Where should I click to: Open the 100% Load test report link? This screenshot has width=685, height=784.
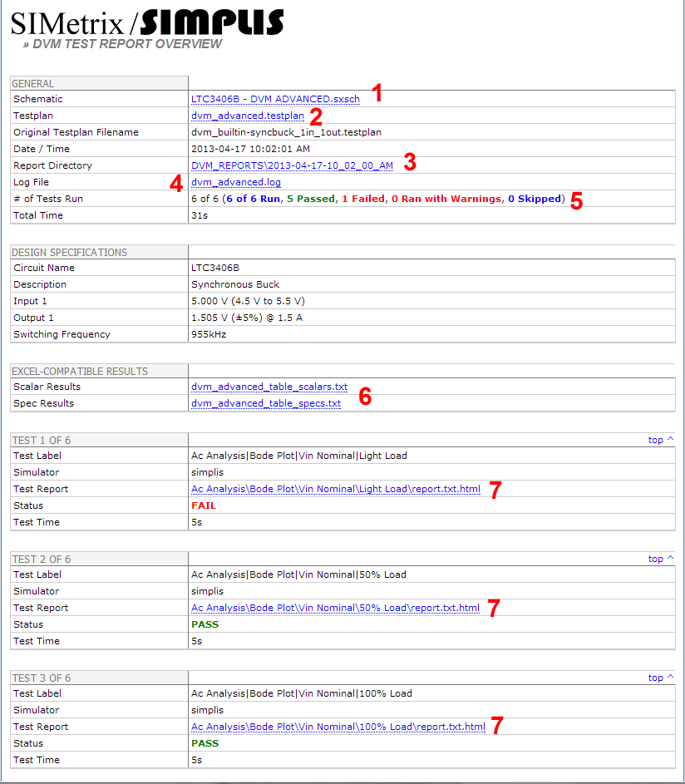[338, 727]
